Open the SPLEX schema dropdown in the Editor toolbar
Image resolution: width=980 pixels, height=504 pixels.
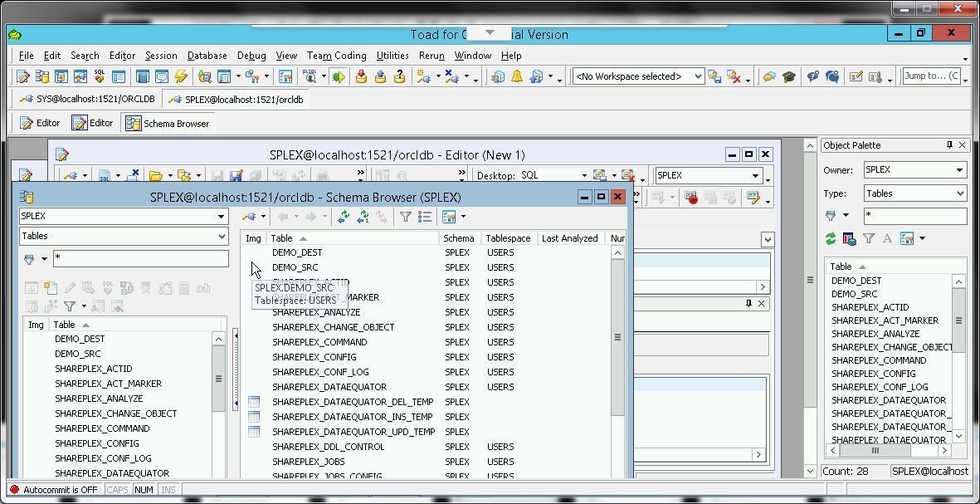(x=755, y=176)
